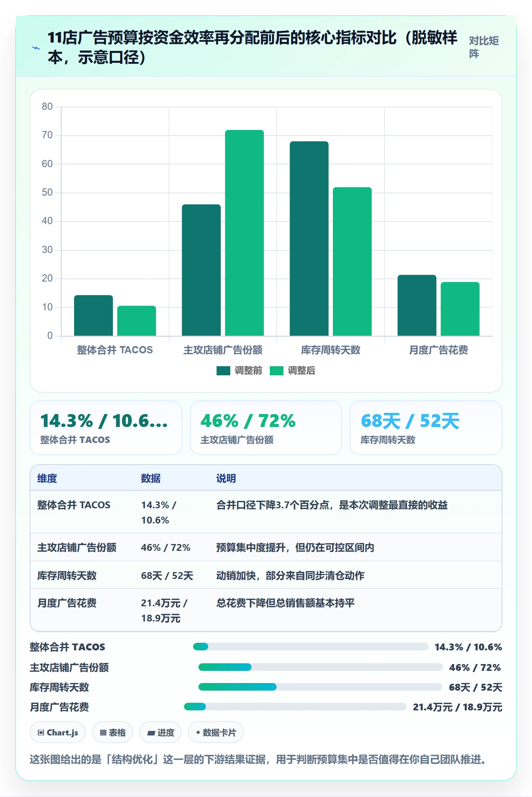The height and width of the screenshot is (797, 532).
Task: Pick the 调整后 bar for 库存周转天数
Action: pyautogui.click(x=352, y=261)
